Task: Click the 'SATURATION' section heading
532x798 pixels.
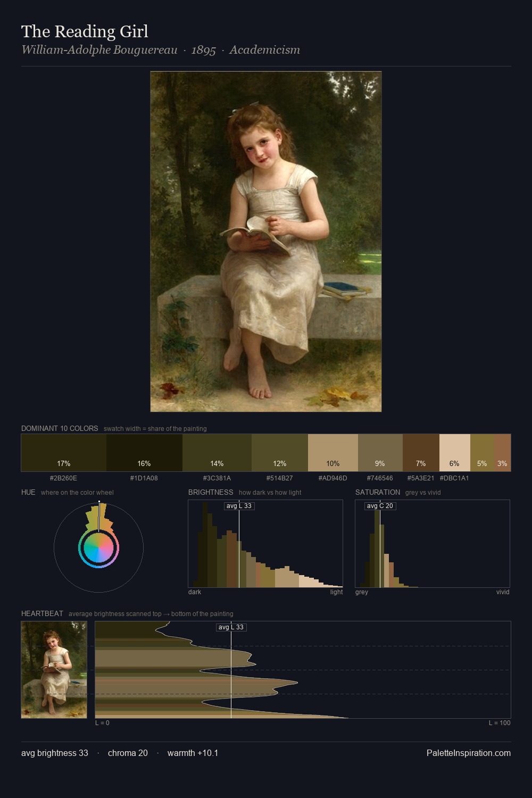Action: coord(378,492)
